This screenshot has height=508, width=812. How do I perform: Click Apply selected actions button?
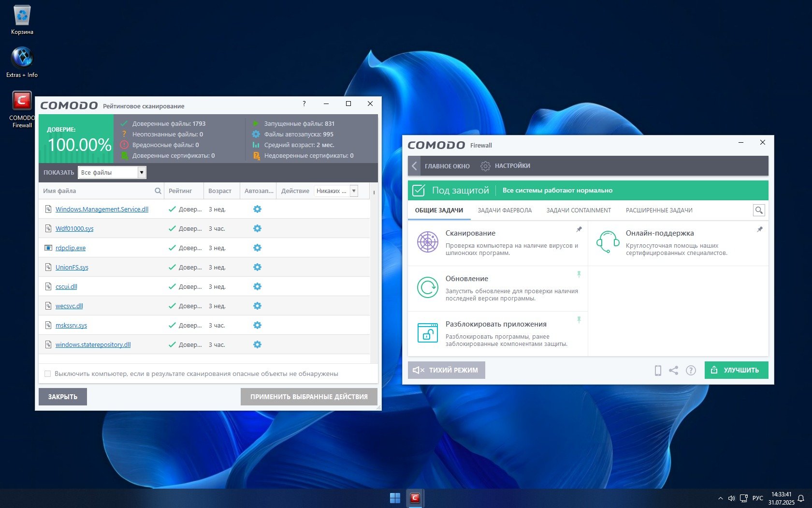click(x=309, y=397)
